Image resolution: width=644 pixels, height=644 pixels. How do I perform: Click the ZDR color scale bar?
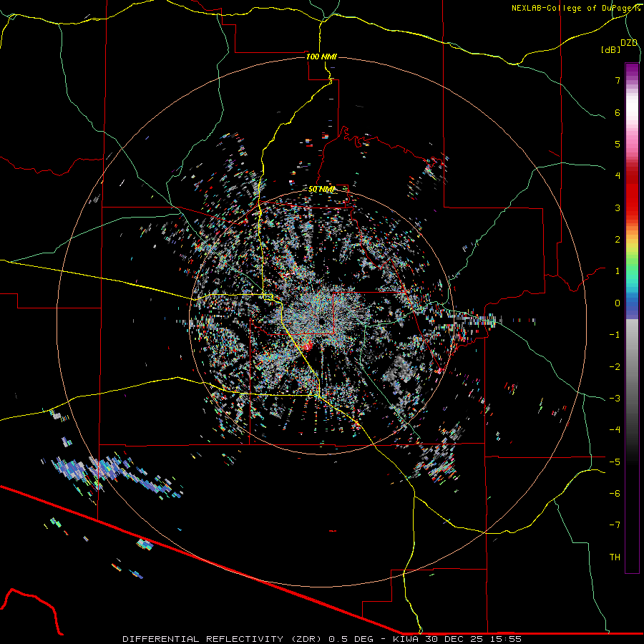click(632, 318)
